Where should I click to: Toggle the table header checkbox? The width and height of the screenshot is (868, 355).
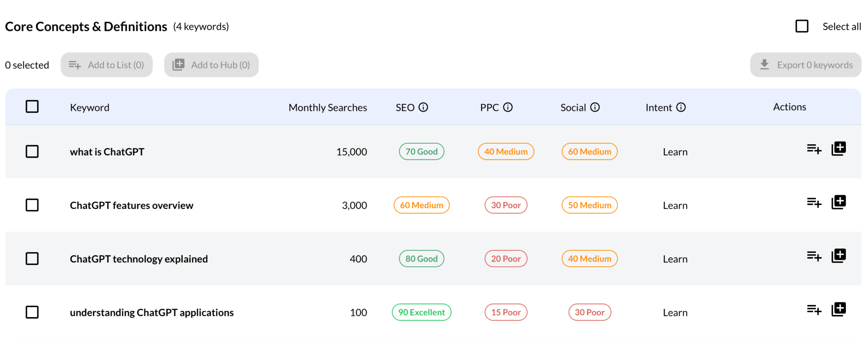coord(32,106)
